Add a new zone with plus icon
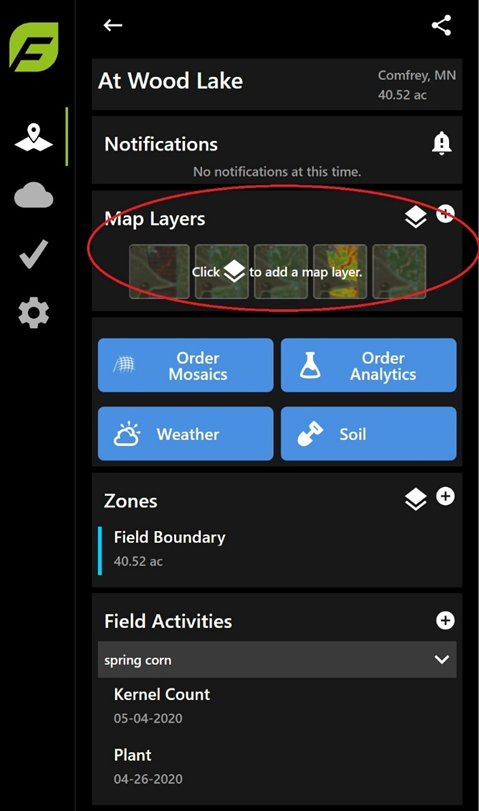The height and width of the screenshot is (811, 479). coord(445,496)
